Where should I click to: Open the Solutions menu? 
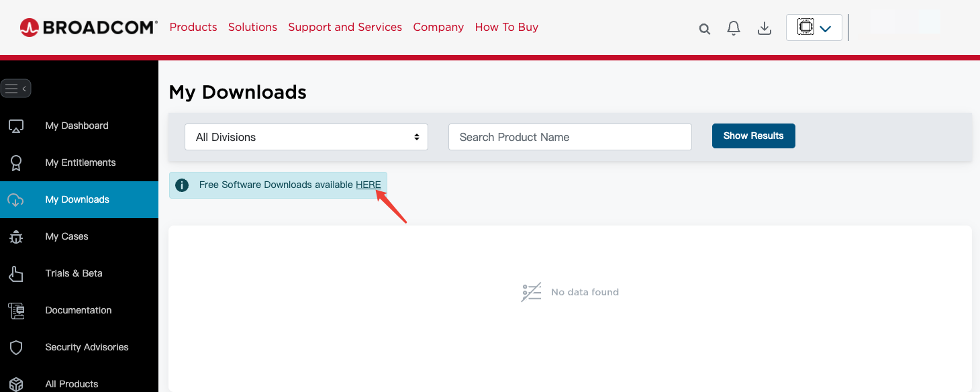tap(252, 27)
